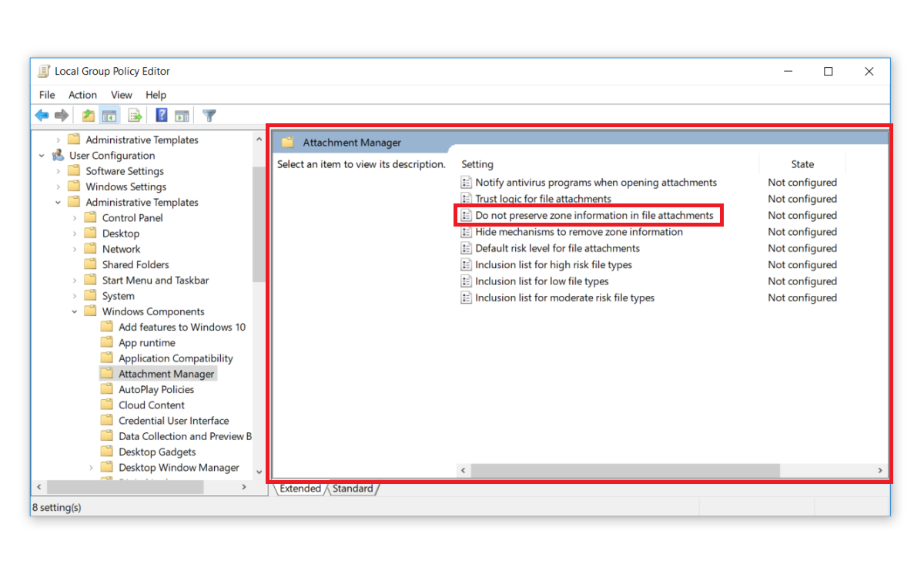Click the tree pane vertical scrollbar thumb

pos(259,223)
